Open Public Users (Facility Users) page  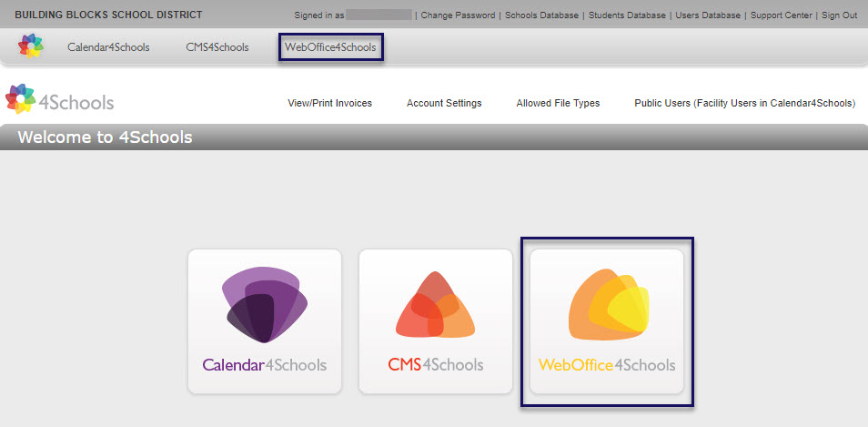tap(745, 103)
